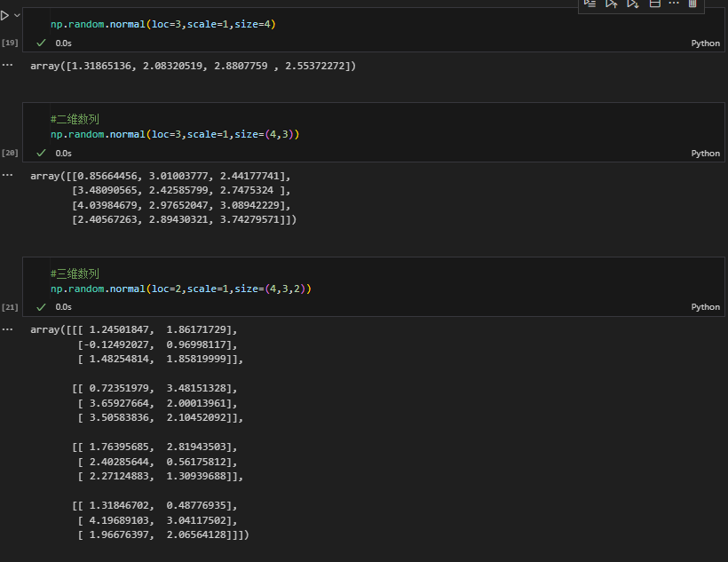Click the output value 2.06564128

click(x=196, y=534)
